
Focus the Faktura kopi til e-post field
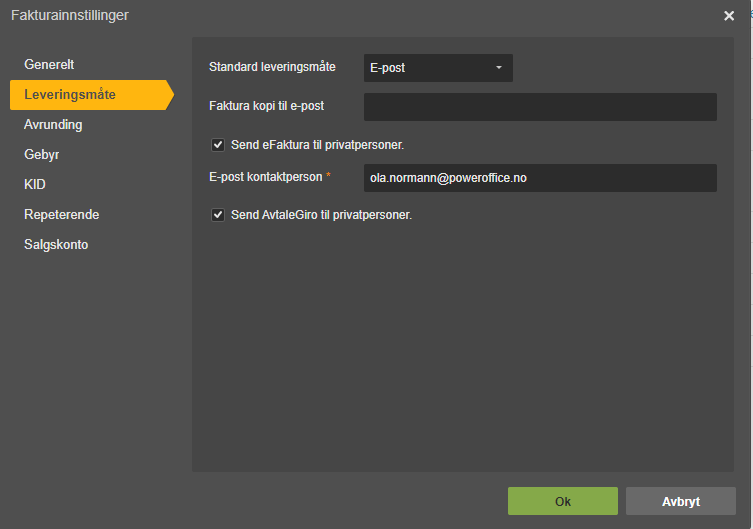tap(540, 107)
